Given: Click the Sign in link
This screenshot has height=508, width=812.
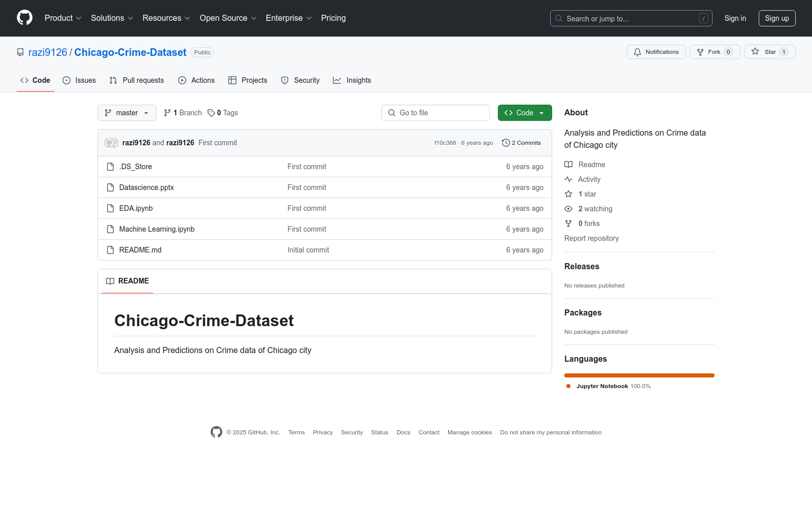Looking at the screenshot, I should pos(735,18).
